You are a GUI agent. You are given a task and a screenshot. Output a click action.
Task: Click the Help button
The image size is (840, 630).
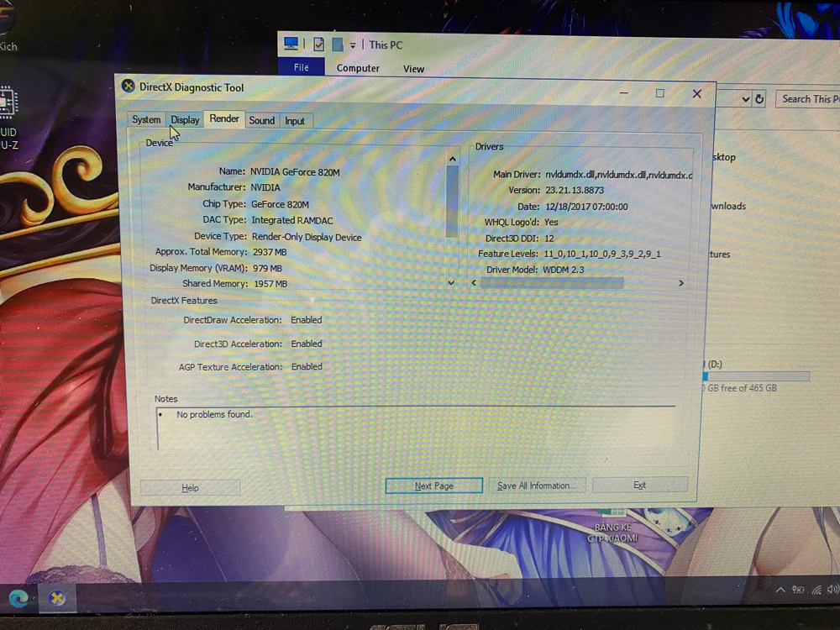(190, 487)
